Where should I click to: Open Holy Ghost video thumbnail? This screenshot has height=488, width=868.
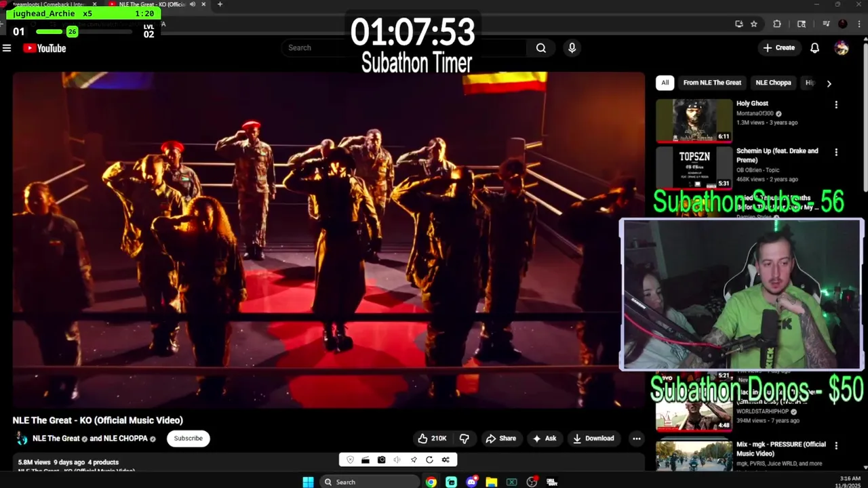pyautogui.click(x=694, y=121)
